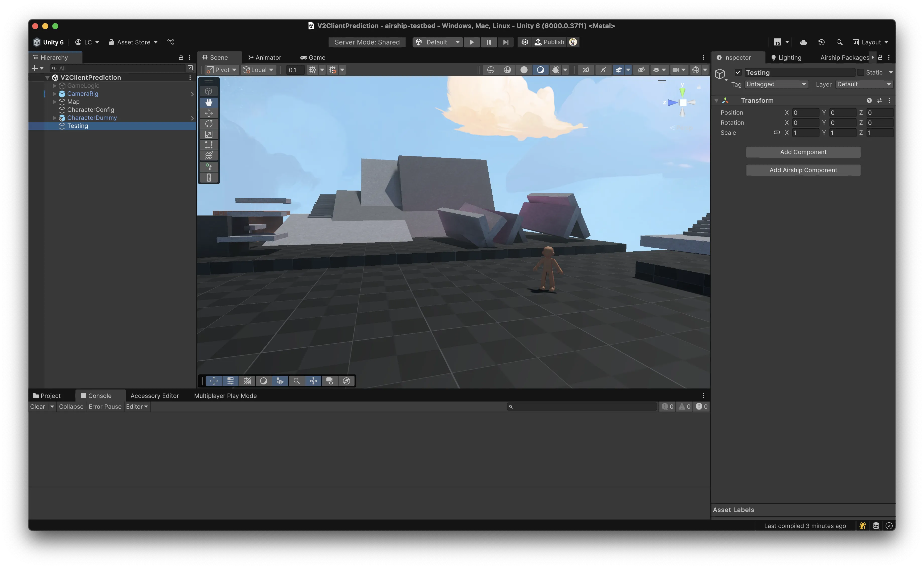This screenshot has width=924, height=568.
Task: Open Unity Cloud services icon
Action: coord(803,42)
